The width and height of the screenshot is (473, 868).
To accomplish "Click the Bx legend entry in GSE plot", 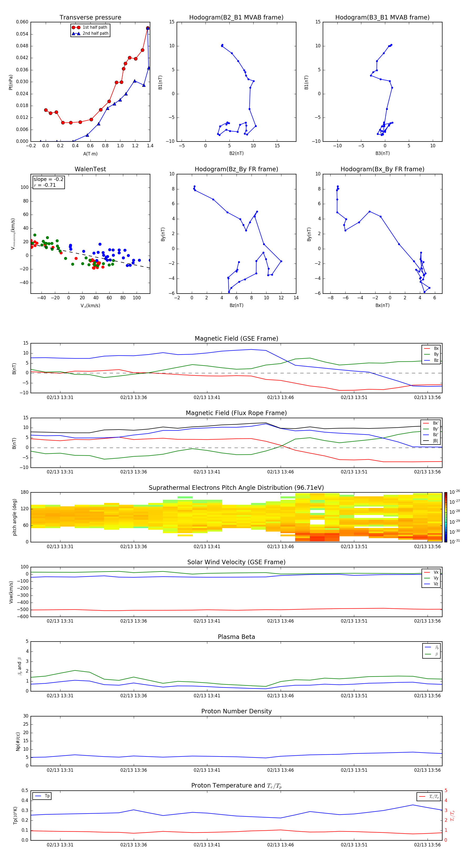I will [431, 349].
